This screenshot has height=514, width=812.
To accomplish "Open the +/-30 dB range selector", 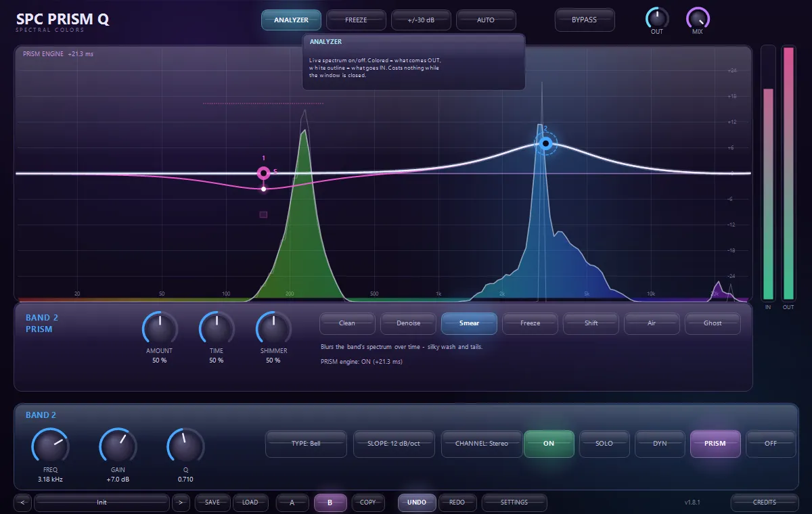I will pos(421,20).
